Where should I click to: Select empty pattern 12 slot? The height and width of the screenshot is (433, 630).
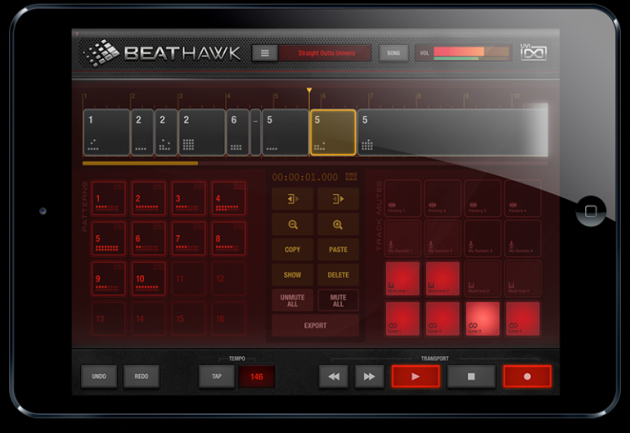point(229,279)
